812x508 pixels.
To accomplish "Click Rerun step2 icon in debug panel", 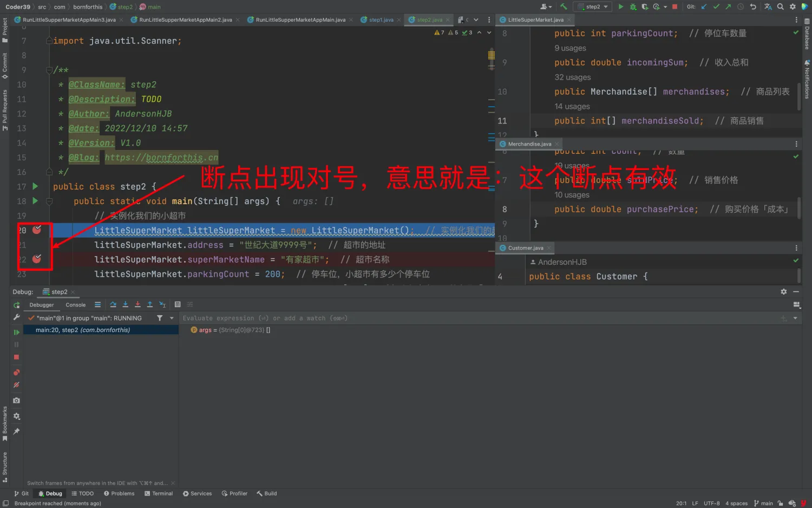I will tap(16, 305).
